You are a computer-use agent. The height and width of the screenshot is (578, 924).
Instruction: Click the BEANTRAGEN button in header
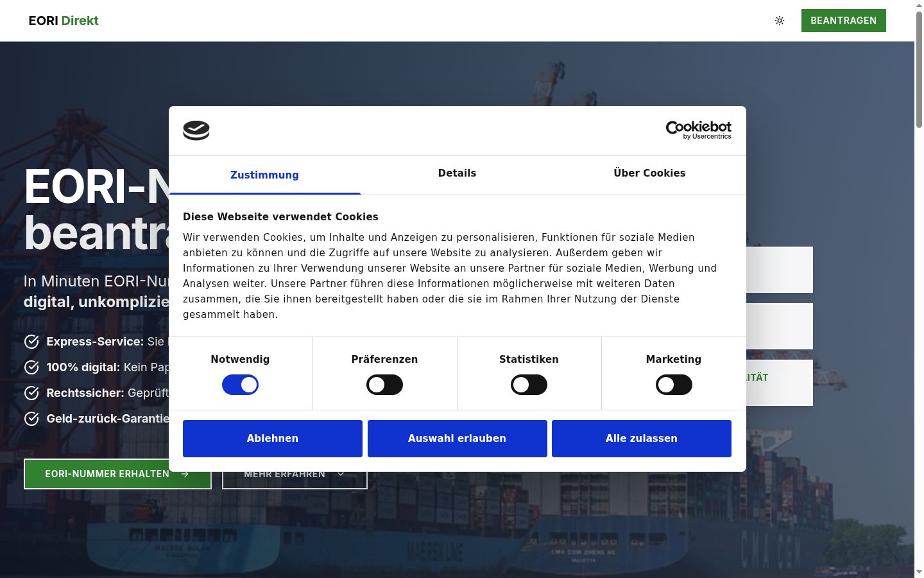pyautogui.click(x=844, y=21)
